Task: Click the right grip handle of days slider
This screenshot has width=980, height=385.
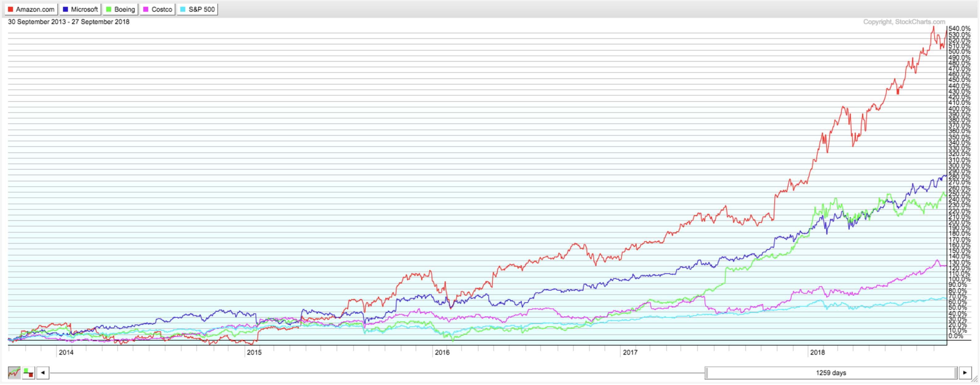Action: click(956, 373)
